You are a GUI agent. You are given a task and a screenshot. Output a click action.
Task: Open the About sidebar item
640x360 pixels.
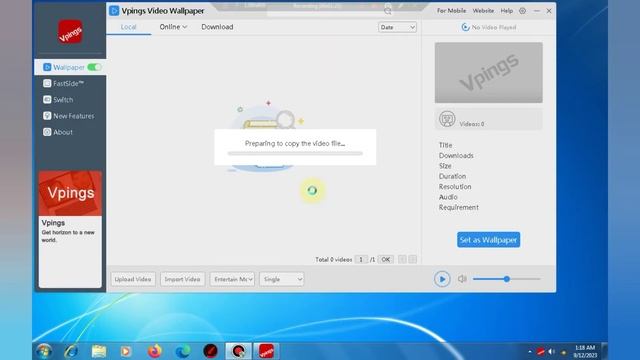tap(58, 132)
